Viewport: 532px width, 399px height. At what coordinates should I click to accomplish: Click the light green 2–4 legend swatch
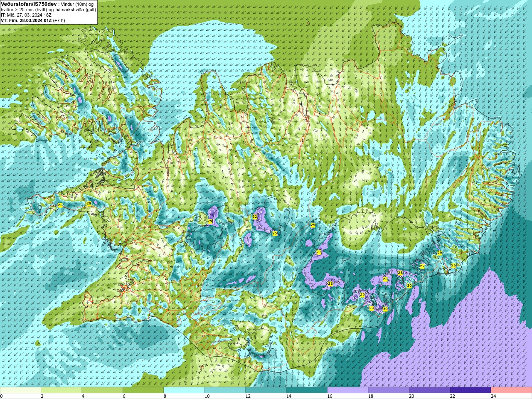click(61, 390)
